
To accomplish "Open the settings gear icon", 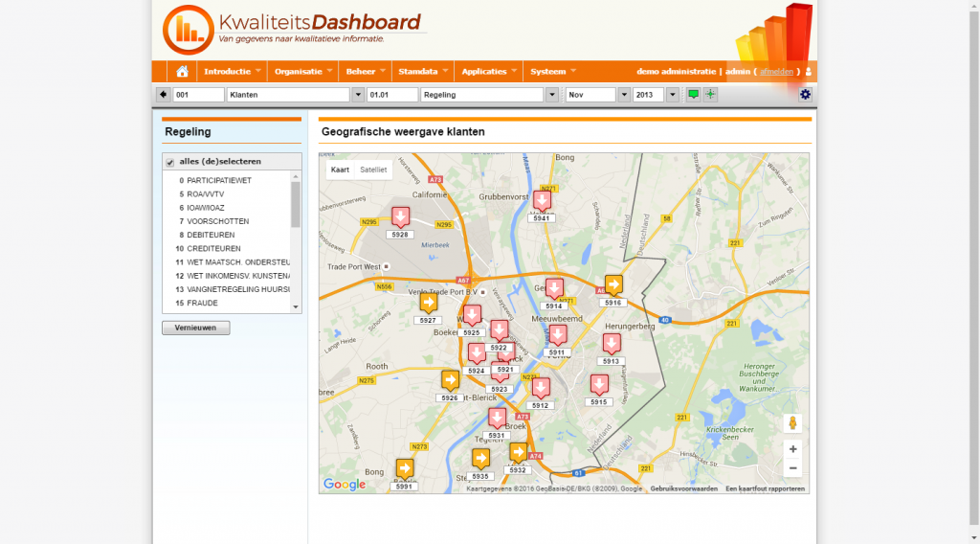I will (805, 94).
